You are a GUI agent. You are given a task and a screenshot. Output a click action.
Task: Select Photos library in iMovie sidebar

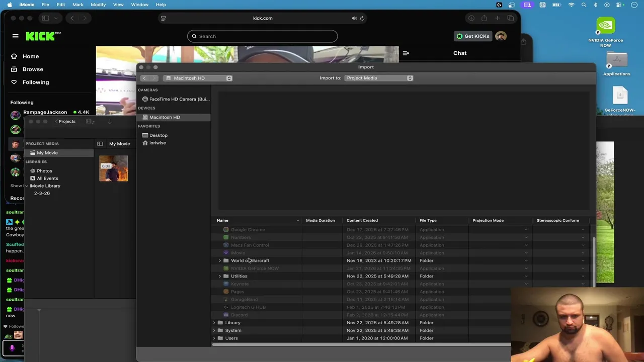pyautogui.click(x=44, y=171)
